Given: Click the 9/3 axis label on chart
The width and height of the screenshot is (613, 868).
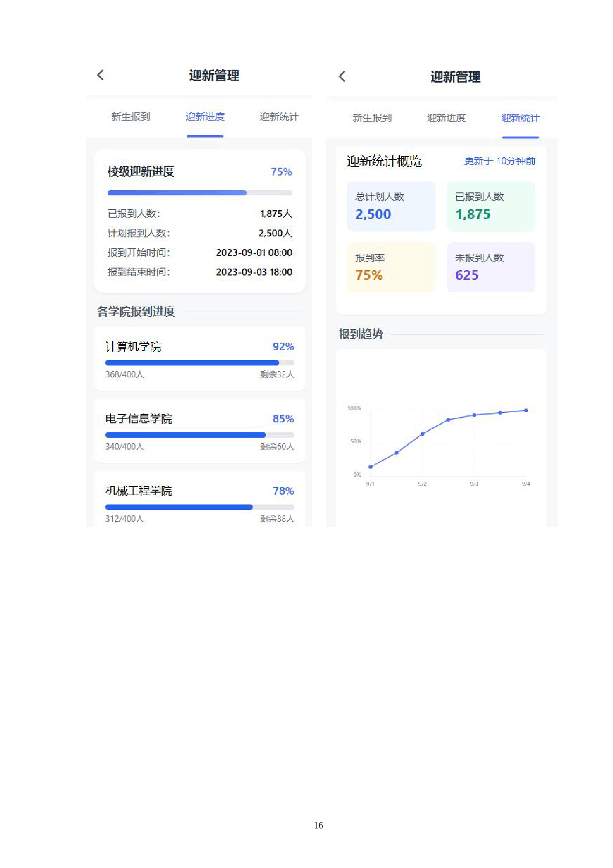Looking at the screenshot, I should [474, 484].
